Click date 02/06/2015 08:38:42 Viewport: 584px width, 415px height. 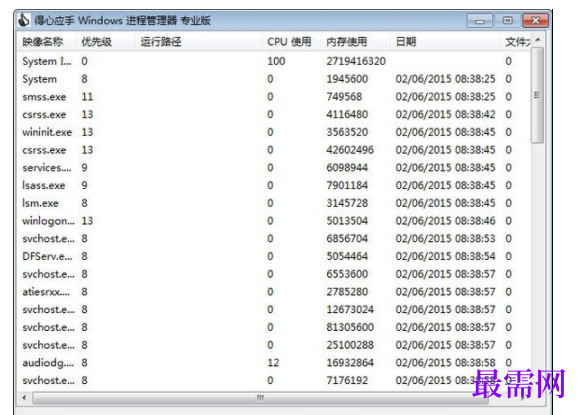click(445, 114)
